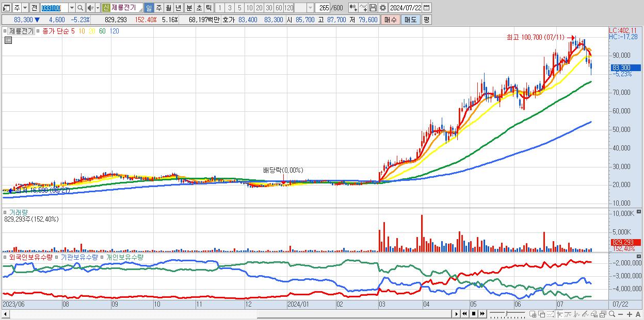Open the stock search magnifier icon
Screen dimensions: 644x320
click(x=80, y=8)
